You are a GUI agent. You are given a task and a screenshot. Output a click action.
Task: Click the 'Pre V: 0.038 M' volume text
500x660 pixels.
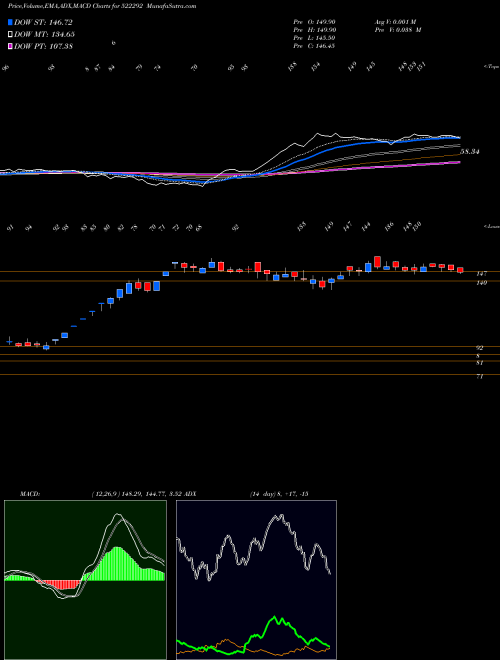coord(397,30)
